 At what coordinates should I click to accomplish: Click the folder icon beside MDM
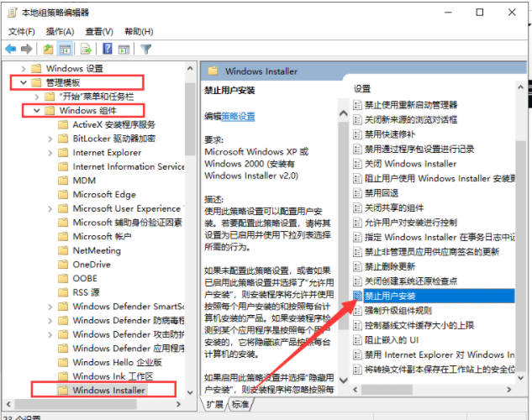(x=63, y=181)
